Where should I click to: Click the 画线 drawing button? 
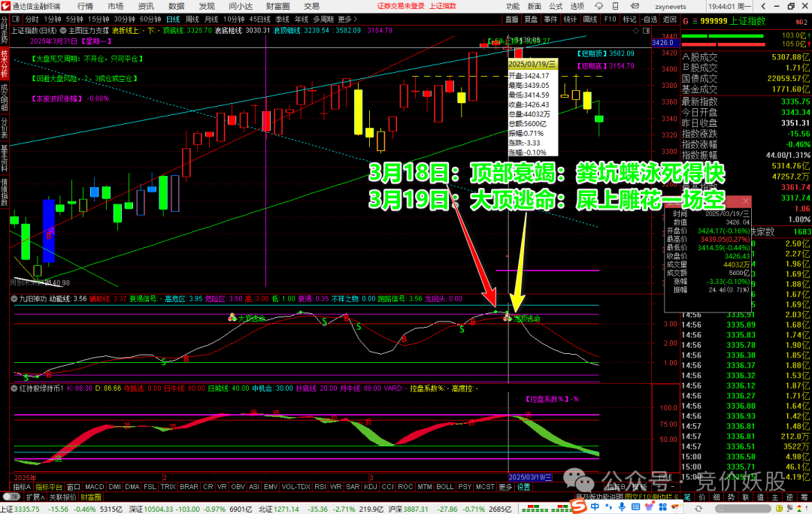click(590, 18)
